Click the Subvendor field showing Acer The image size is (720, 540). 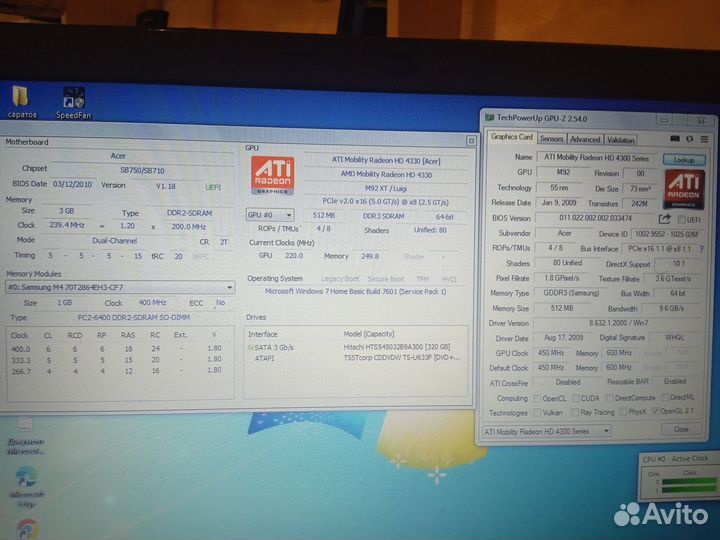pyautogui.click(x=564, y=233)
